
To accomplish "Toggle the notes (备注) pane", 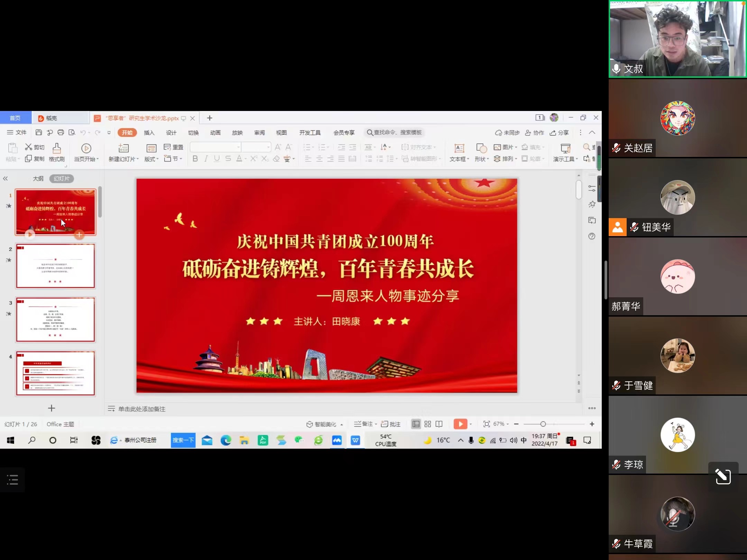I will [365, 424].
